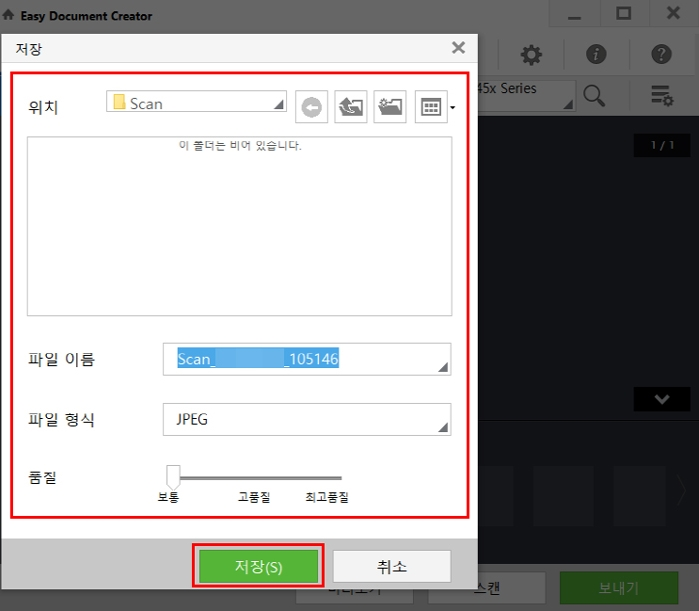
Task: Click the information icon in main window
Action: pos(596,54)
